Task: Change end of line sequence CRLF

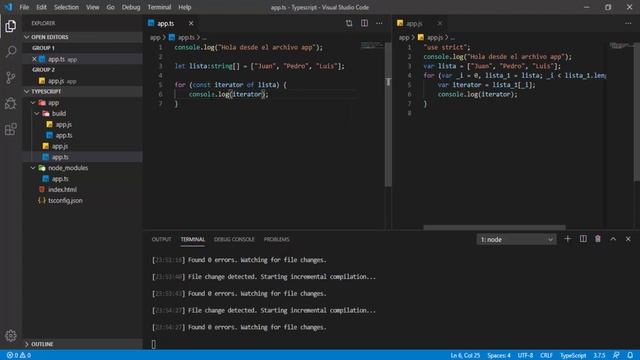Action: (x=546, y=356)
